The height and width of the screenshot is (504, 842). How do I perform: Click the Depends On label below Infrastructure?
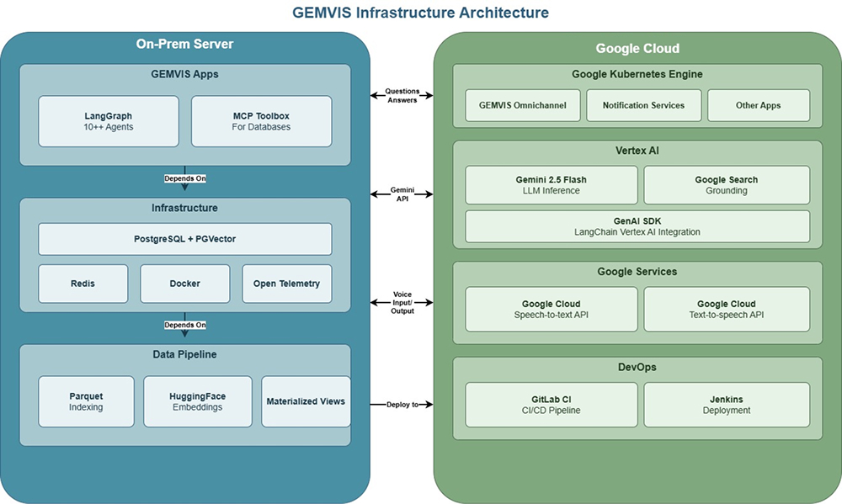(184, 325)
